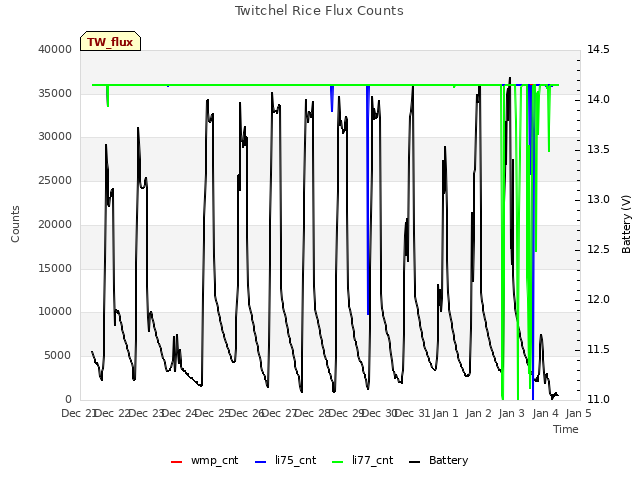640x480 pixels.
Task: Click the black Battery legend swatch
Action: (414, 462)
